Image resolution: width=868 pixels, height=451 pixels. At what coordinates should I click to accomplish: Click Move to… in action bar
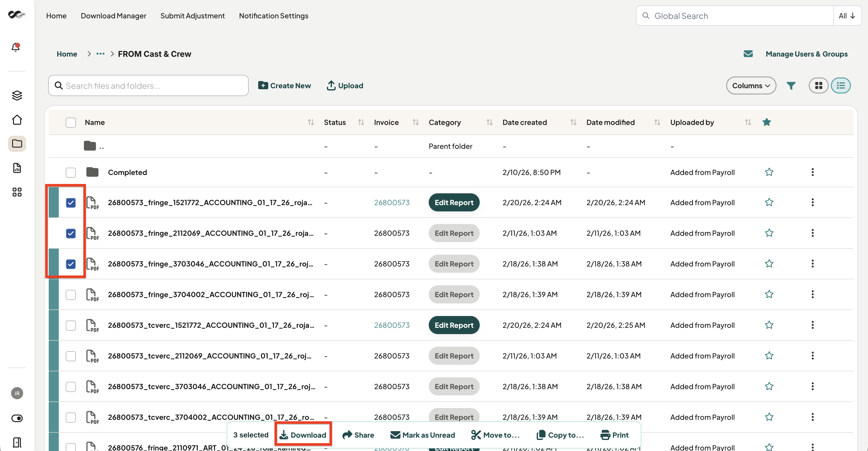click(x=495, y=435)
